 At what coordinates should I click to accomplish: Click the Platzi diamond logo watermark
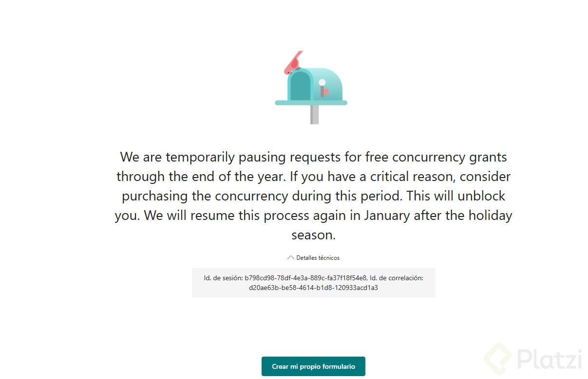point(498,360)
